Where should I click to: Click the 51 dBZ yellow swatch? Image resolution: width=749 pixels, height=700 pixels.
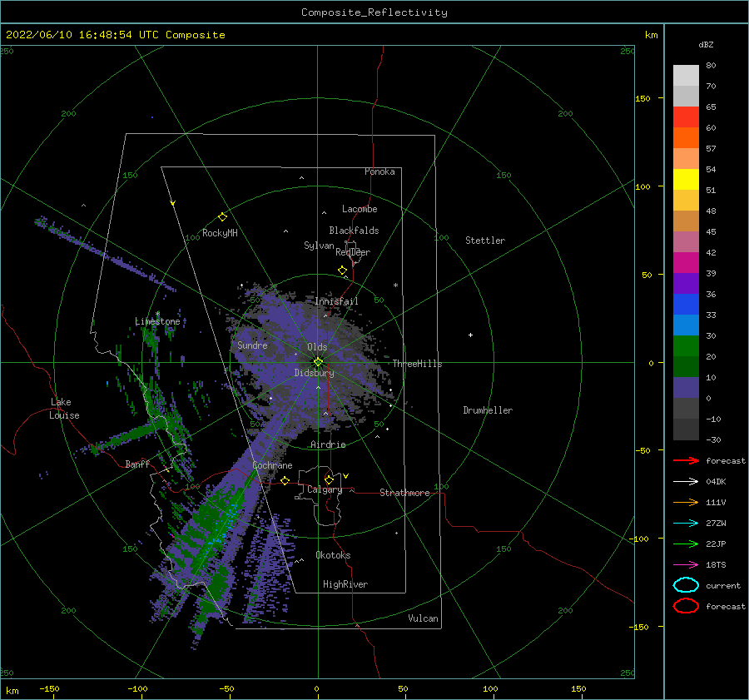tap(686, 179)
